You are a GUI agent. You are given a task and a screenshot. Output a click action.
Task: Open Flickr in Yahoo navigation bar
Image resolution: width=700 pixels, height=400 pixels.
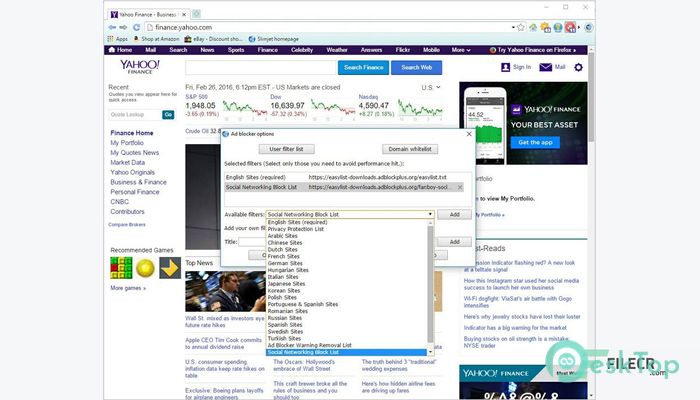(x=402, y=50)
